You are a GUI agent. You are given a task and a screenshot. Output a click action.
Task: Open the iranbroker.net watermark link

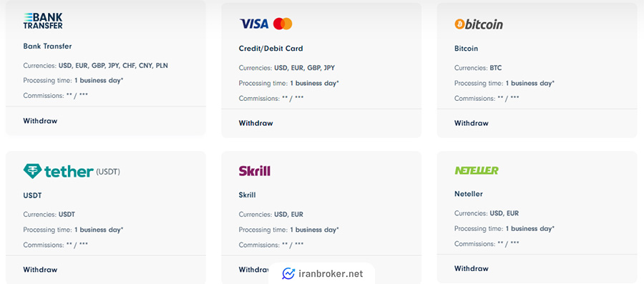(323, 274)
